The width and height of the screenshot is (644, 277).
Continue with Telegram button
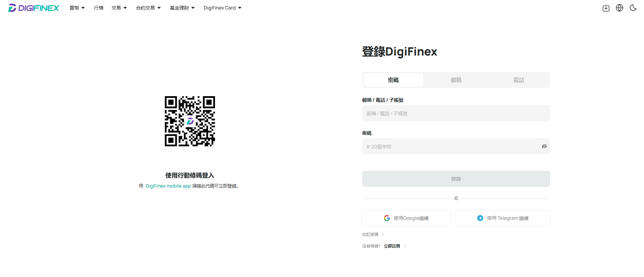point(503,218)
